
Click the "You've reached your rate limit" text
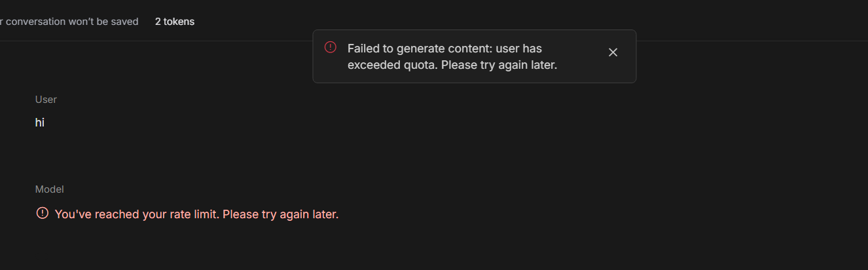click(137, 214)
